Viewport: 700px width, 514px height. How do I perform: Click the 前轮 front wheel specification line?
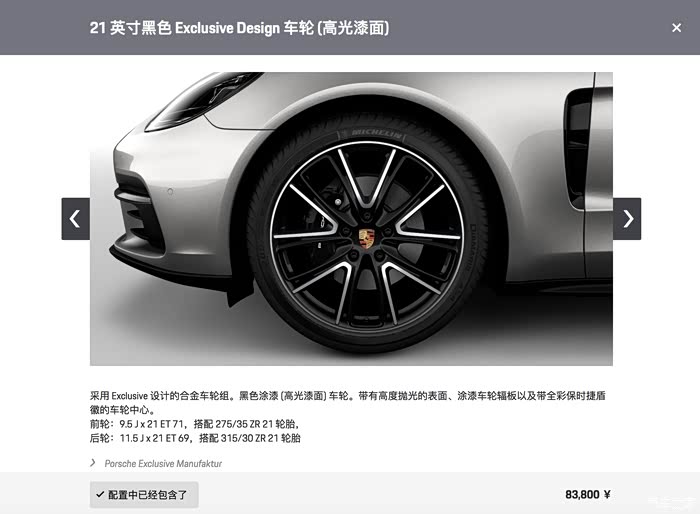pyautogui.click(x=194, y=424)
